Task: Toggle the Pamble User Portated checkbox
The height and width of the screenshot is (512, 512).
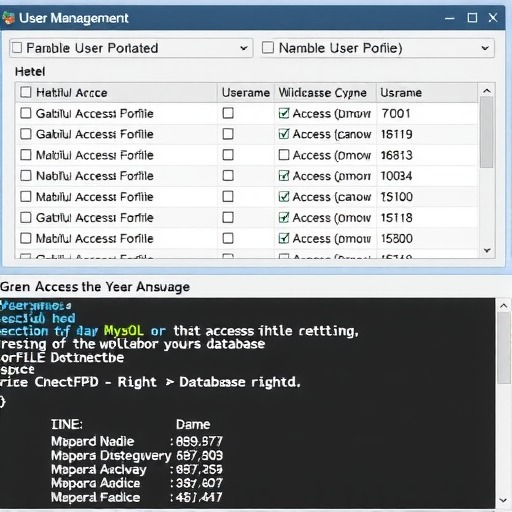Action: point(17,48)
